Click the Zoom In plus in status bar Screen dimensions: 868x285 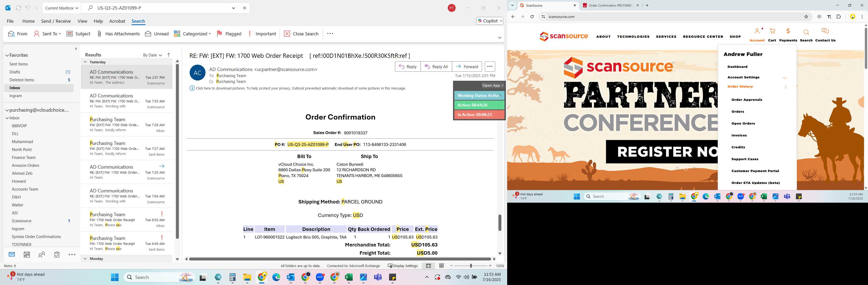[x=490, y=266]
